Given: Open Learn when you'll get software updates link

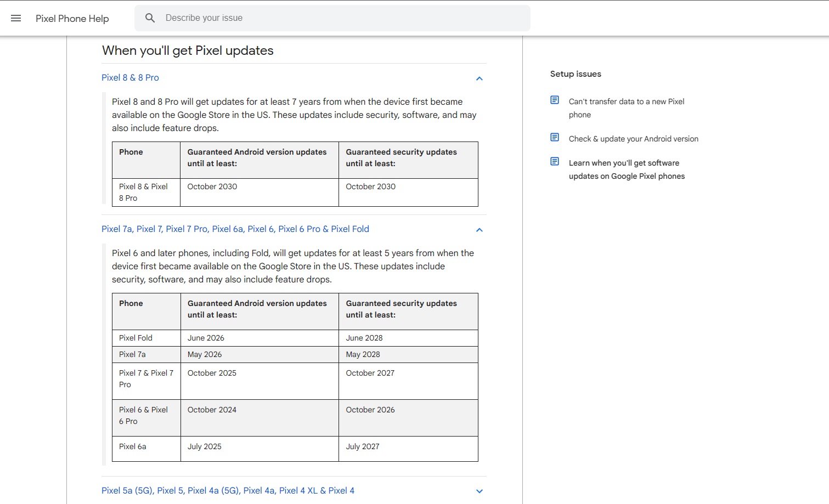Looking at the screenshot, I should pyautogui.click(x=627, y=169).
